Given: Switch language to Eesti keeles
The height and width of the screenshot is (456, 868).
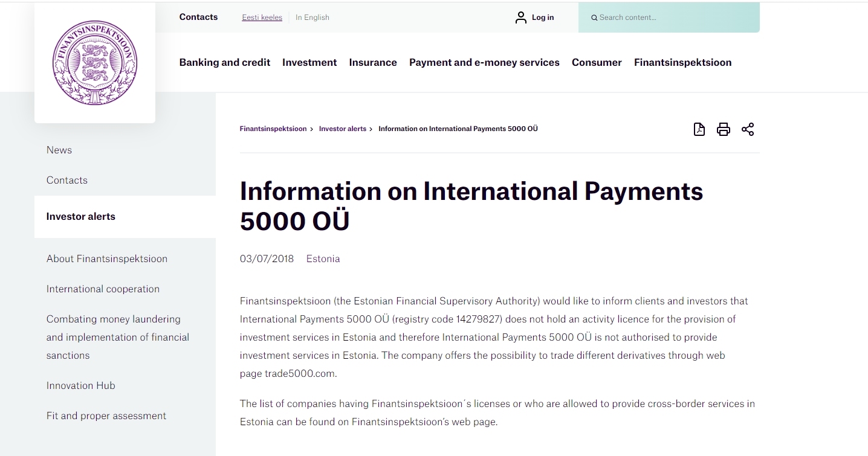Looking at the screenshot, I should tap(262, 18).
